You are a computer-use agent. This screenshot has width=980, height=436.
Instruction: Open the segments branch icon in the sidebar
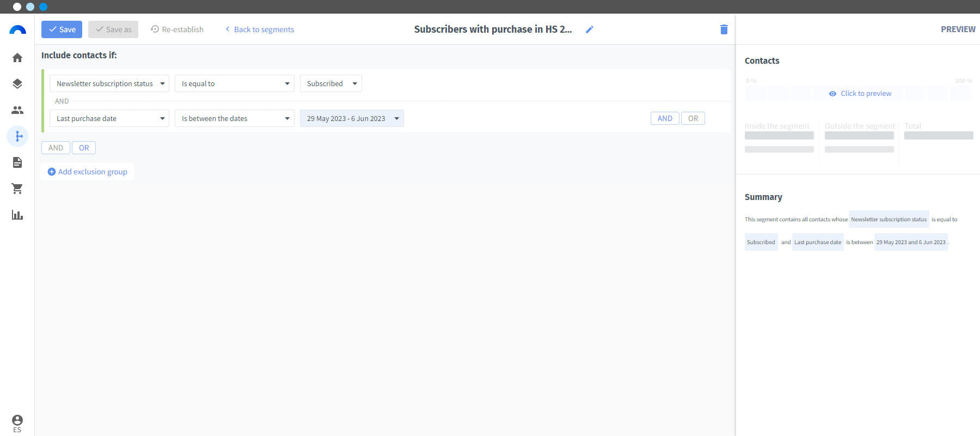click(17, 136)
